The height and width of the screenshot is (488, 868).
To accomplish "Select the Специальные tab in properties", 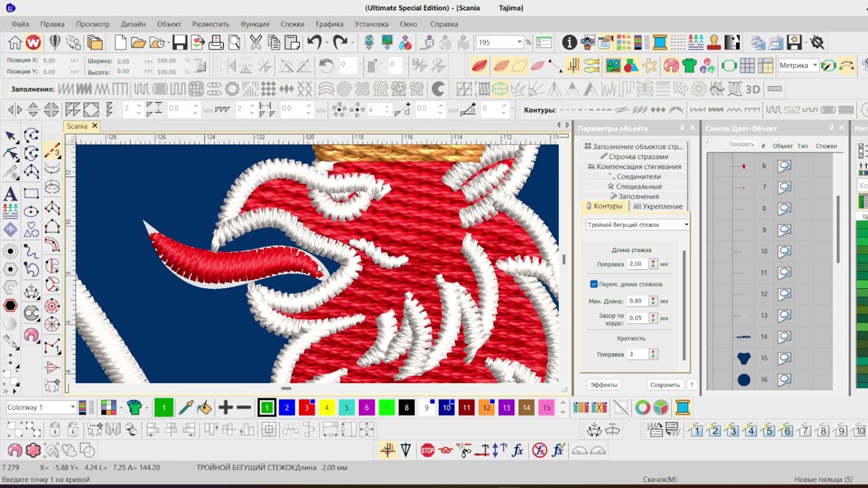I will point(634,186).
